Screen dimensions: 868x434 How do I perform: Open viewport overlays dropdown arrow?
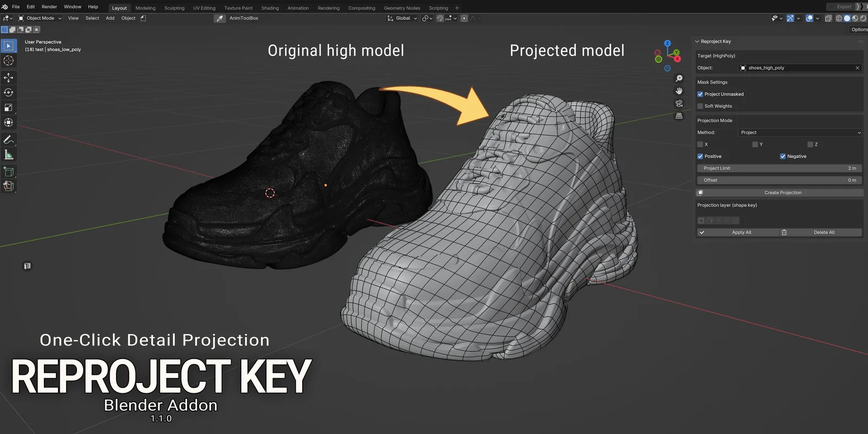[x=818, y=18]
